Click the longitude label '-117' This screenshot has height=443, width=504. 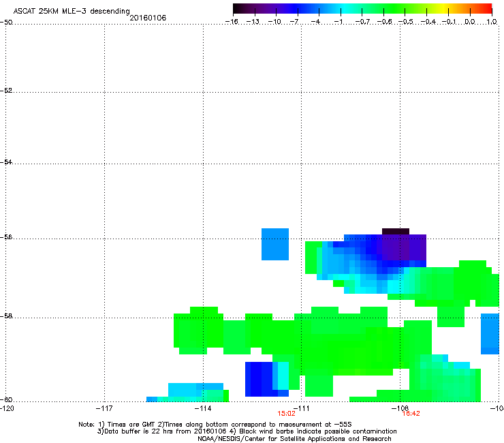pos(104,408)
